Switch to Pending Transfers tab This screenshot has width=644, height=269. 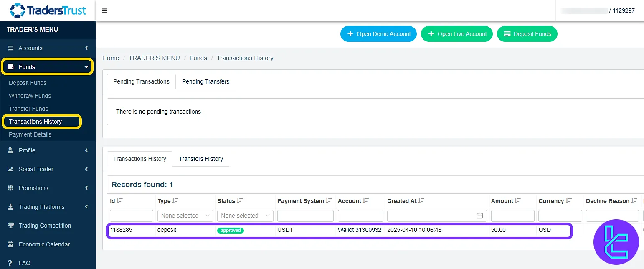(x=205, y=81)
